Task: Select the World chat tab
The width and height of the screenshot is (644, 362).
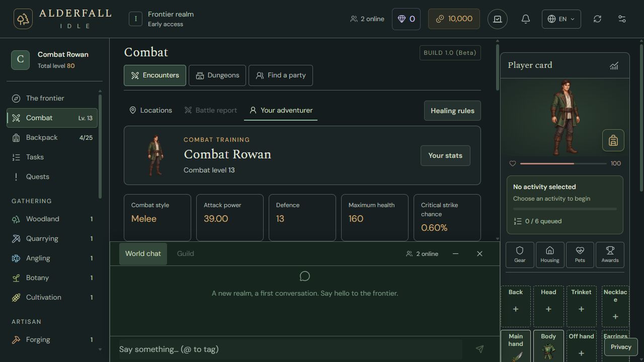Action: point(143,254)
